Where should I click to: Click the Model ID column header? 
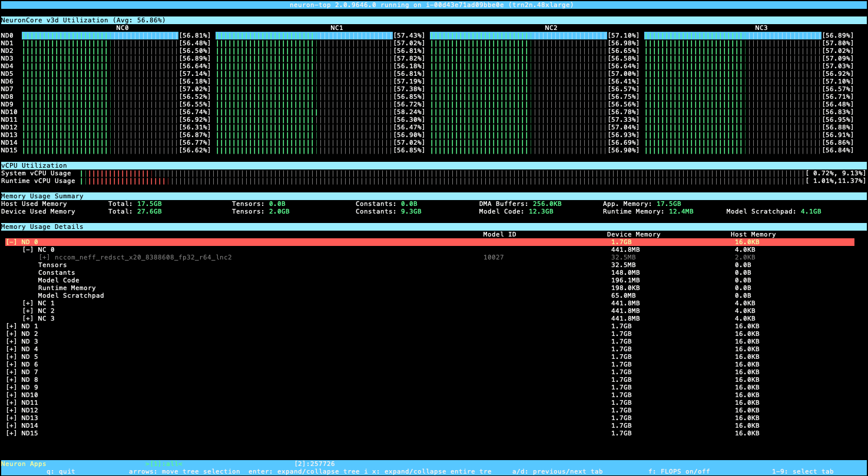pos(499,235)
